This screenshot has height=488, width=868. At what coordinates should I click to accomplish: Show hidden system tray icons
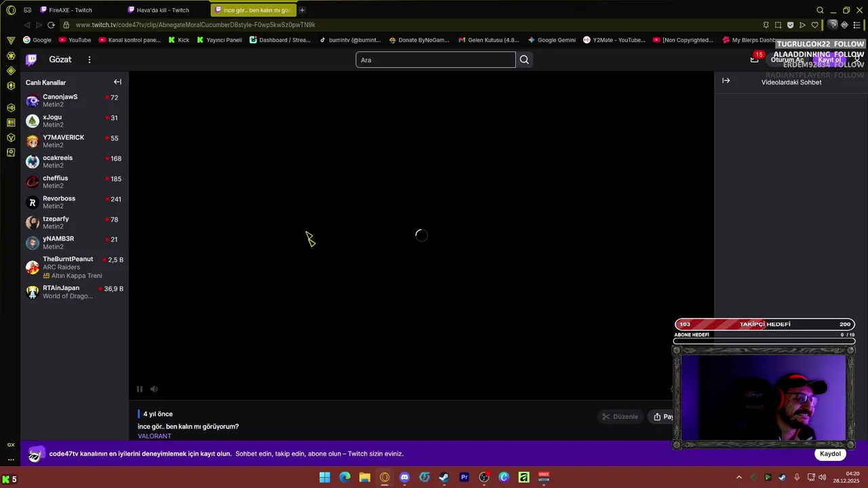(x=739, y=477)
